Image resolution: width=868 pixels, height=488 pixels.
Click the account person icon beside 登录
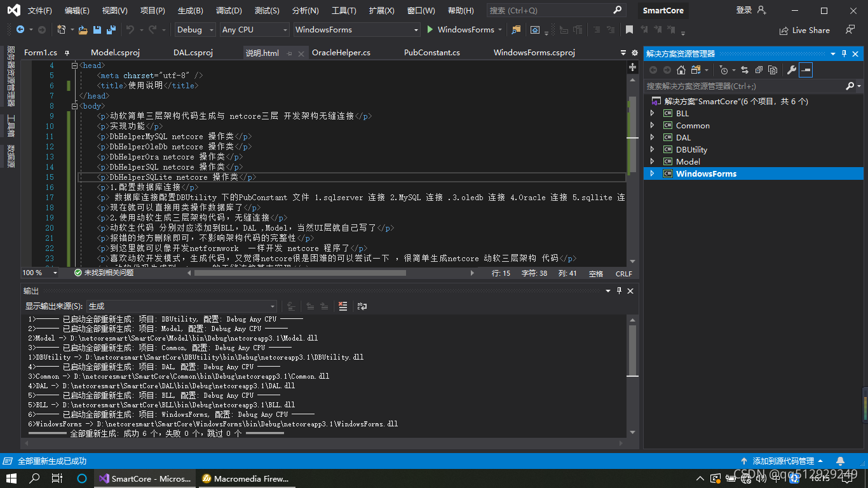(x=762, y=10)
